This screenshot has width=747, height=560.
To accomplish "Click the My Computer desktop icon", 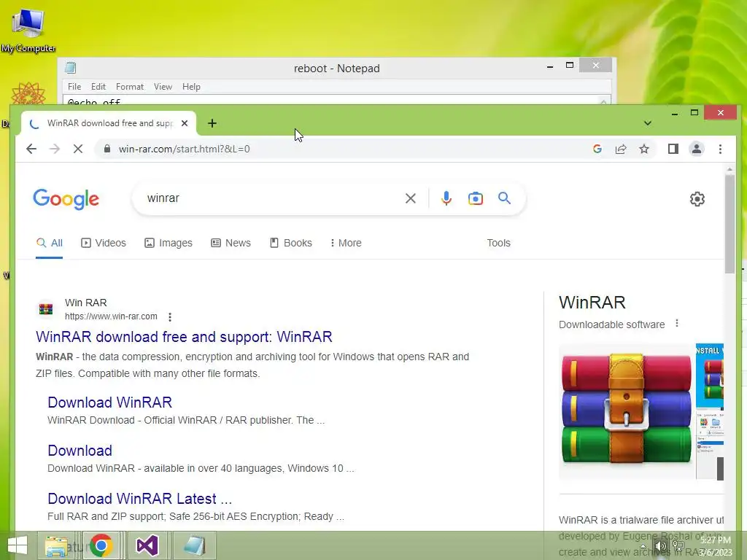I will (28, 29).
